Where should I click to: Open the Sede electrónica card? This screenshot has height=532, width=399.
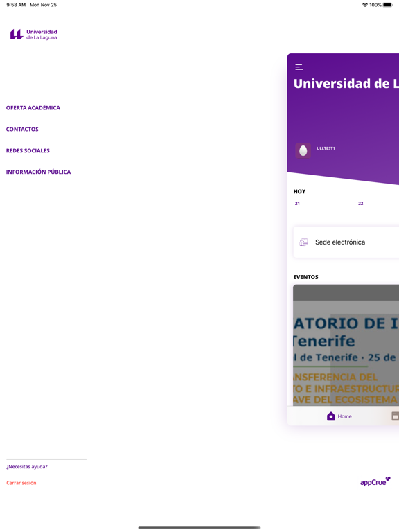(346, 242)
